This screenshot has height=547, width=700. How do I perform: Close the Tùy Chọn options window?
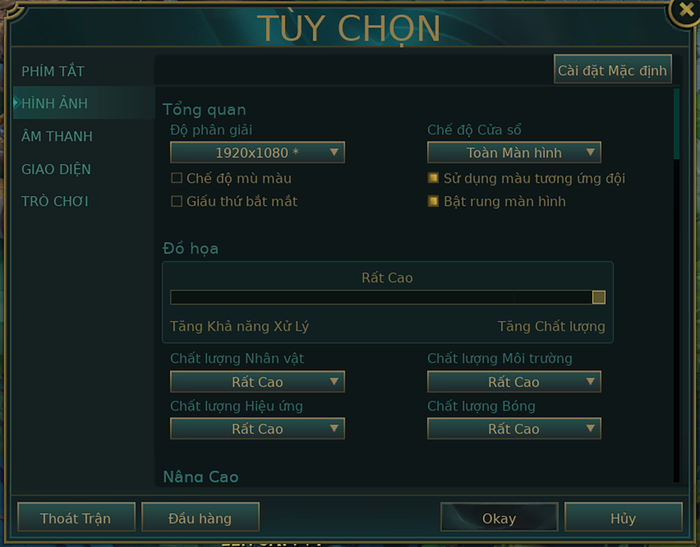[x=685, y=11]
